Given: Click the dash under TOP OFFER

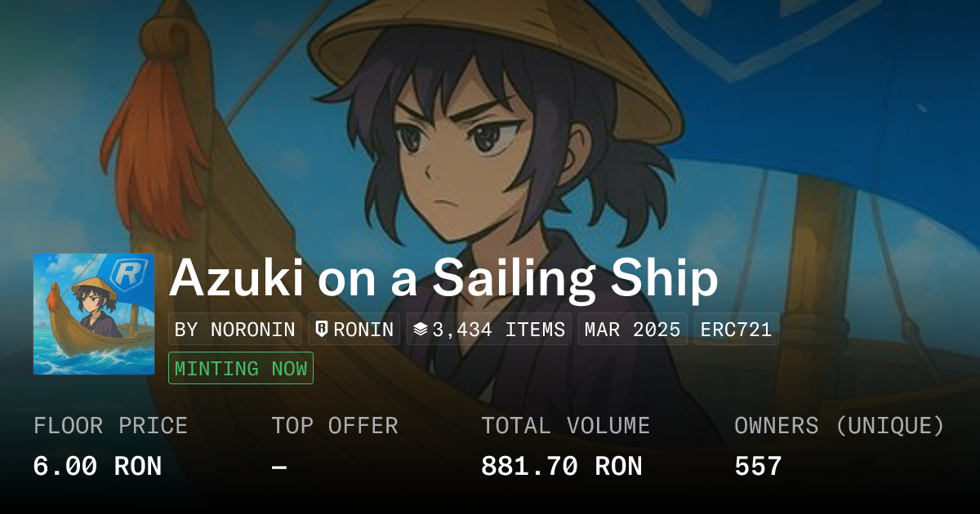Looking at the screenshot, I should coord(279,467).
